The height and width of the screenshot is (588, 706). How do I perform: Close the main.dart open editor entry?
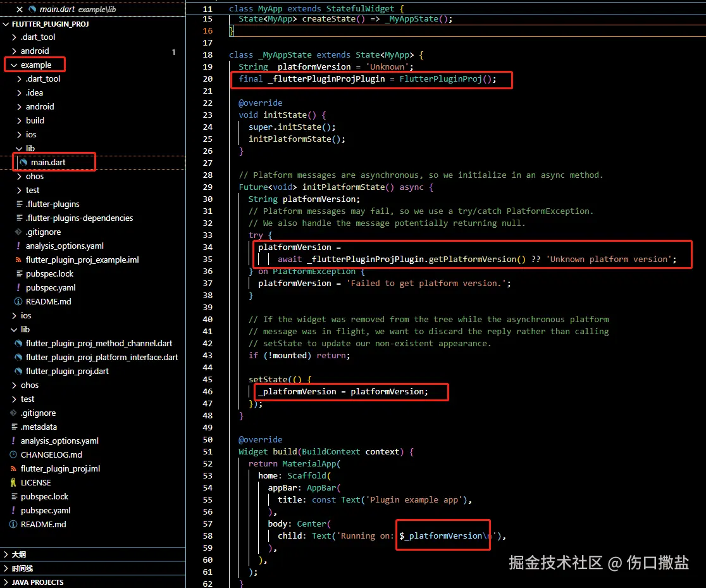pyautogui.click(x=20, y=9)
